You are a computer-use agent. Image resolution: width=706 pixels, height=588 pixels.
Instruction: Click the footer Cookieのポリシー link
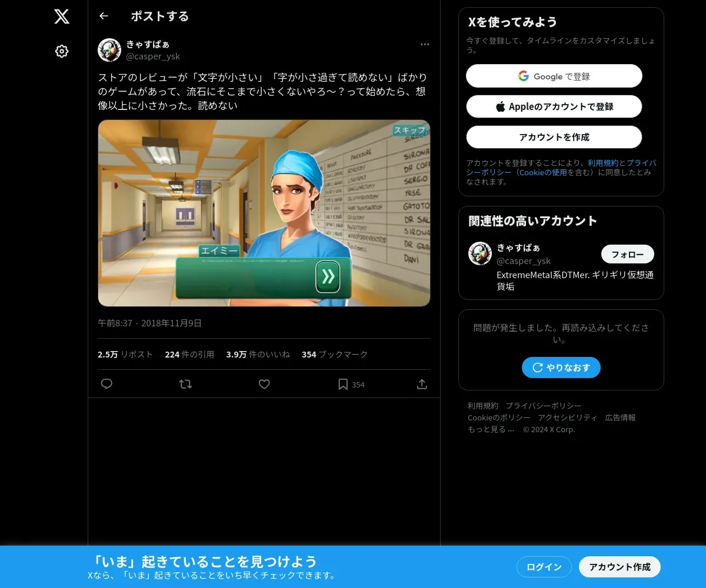tap(499, 417)
